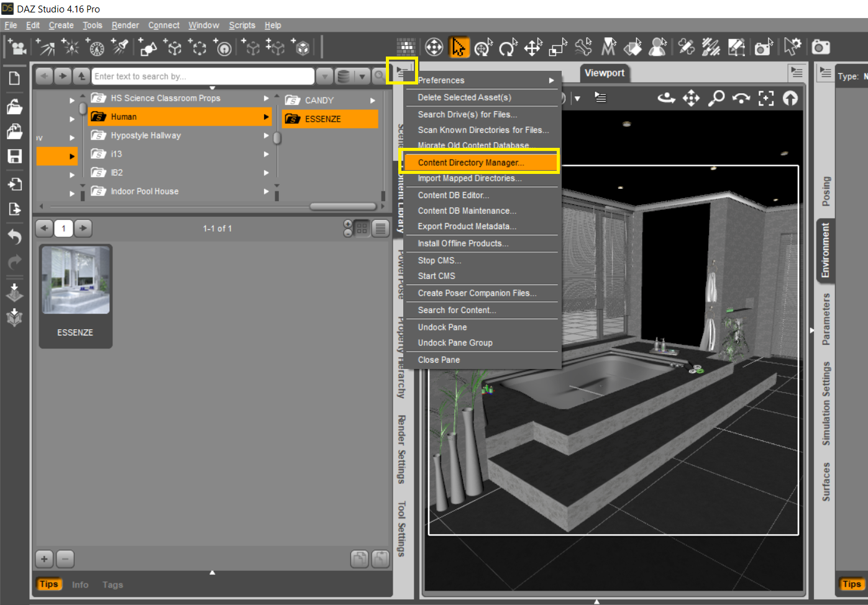Open the Render menu

coord(125,25)
